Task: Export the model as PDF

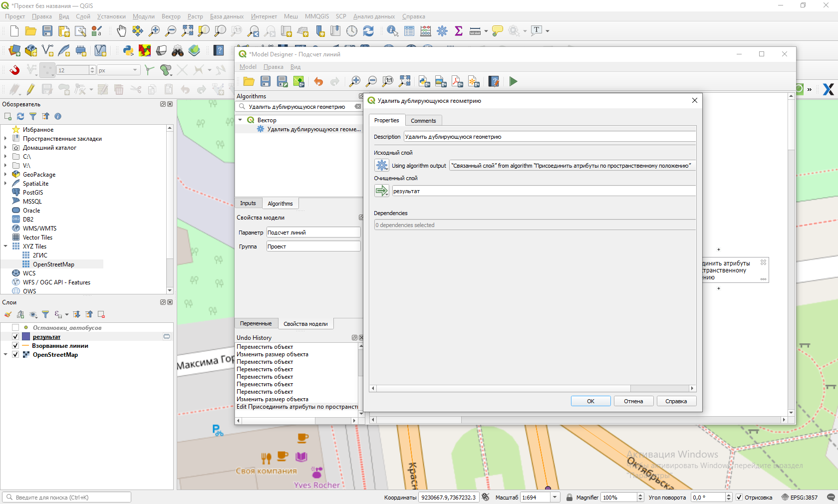Action: (x=457, y=81)
